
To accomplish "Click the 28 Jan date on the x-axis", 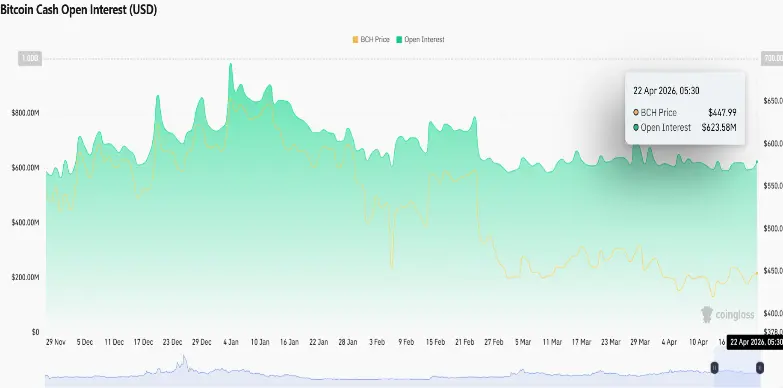I will click(348, 342).
